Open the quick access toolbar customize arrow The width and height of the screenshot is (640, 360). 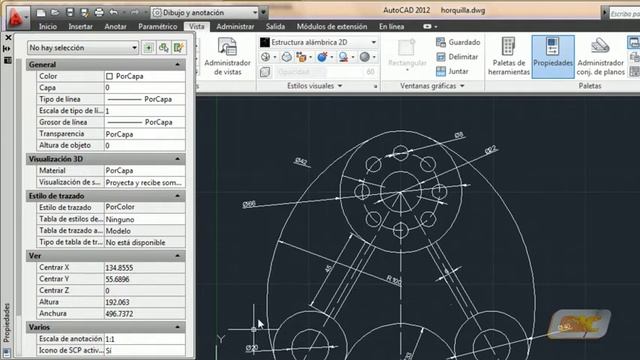point(263,13)
